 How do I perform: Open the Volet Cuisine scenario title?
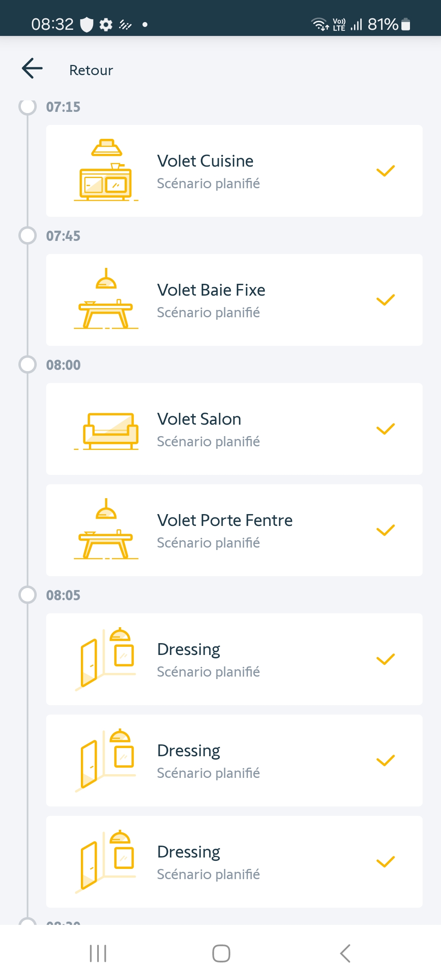205,161
